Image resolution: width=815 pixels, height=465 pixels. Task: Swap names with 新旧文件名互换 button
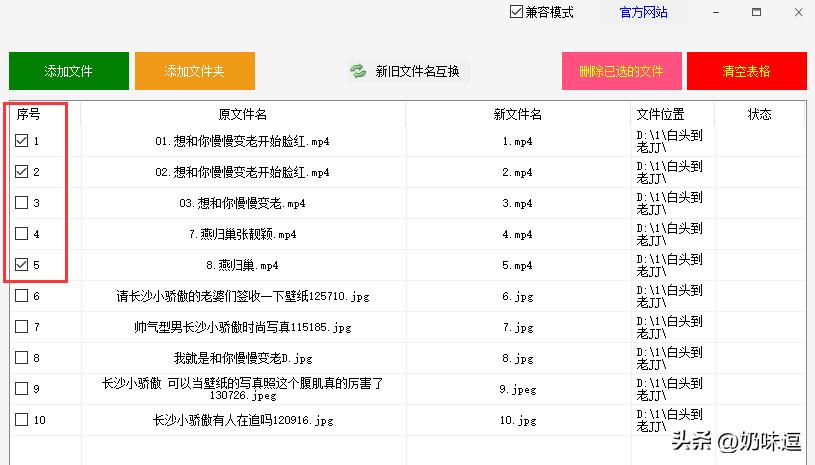click(408, 71)
